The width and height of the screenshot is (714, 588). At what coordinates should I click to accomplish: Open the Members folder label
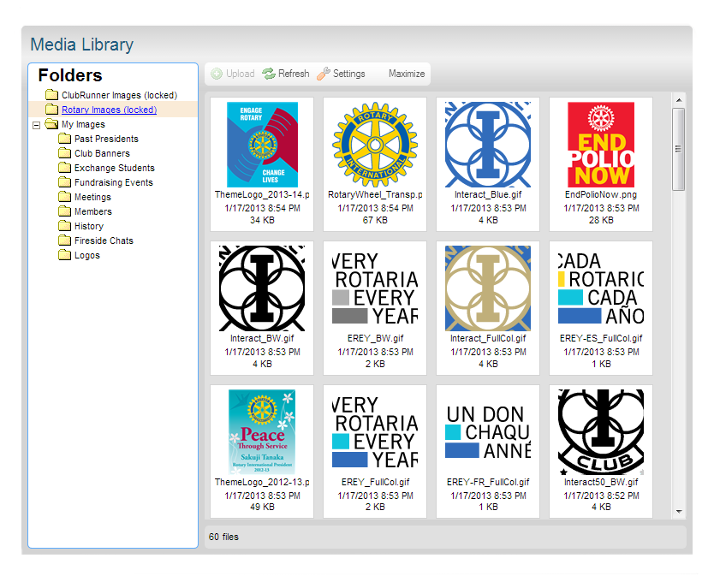coord(93,211)
